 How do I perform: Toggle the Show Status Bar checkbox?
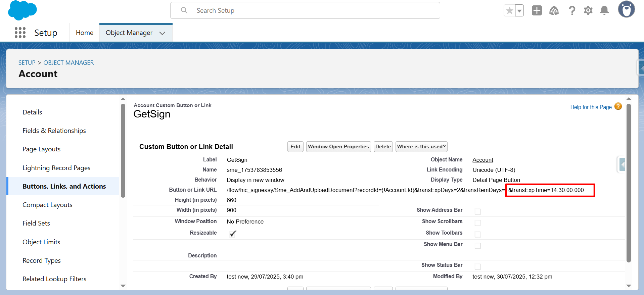pos(477,266)
